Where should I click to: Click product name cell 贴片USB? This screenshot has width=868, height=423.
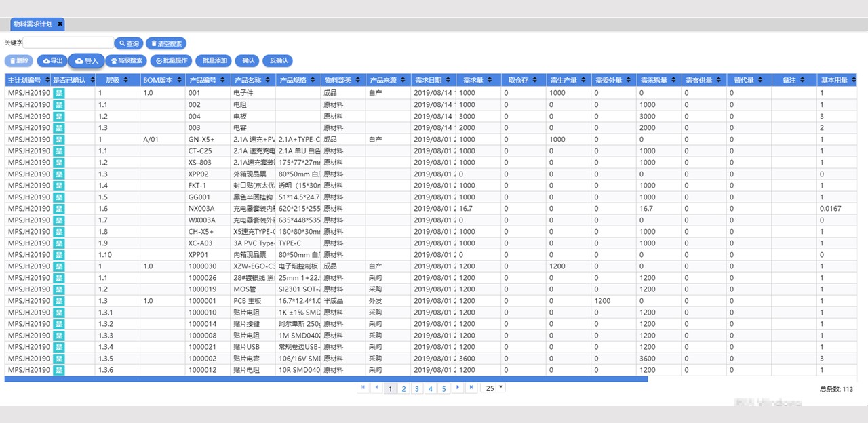tap(253, 347)
